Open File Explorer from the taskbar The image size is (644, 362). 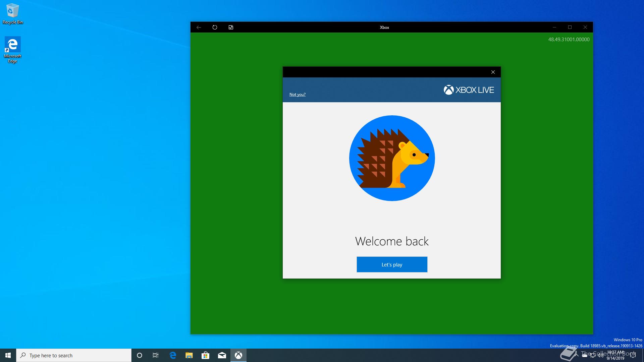[189, 355]
